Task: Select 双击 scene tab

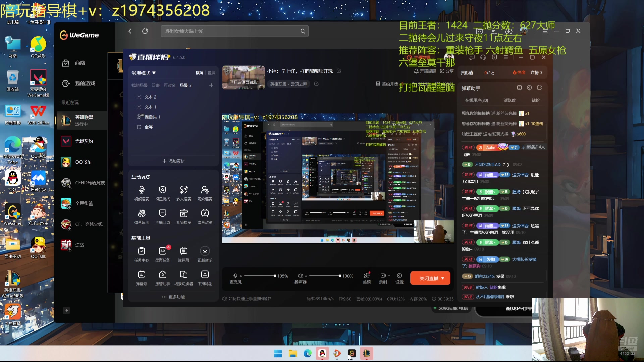Action: tap(155, 85)
